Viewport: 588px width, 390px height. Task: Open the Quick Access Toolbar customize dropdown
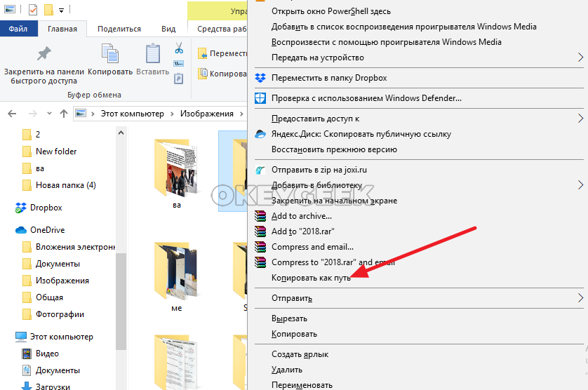coord(62,11)
